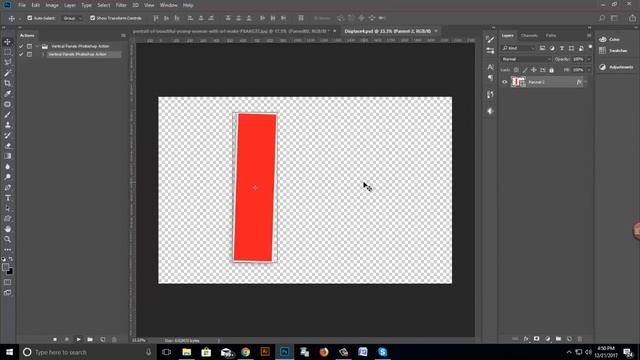Filter layers by type layers

pyautogui.click(x=562, y=48)
